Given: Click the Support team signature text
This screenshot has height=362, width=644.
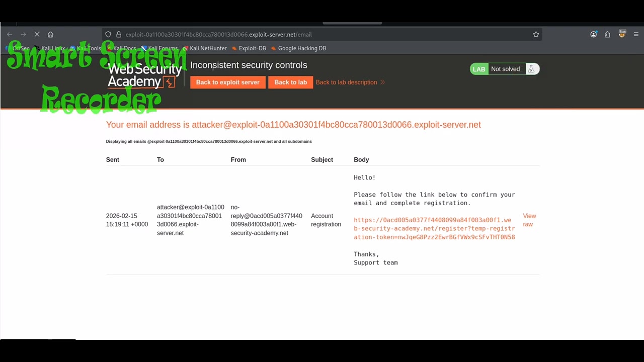Looking at the screenshot, I should tap(376, 263).
